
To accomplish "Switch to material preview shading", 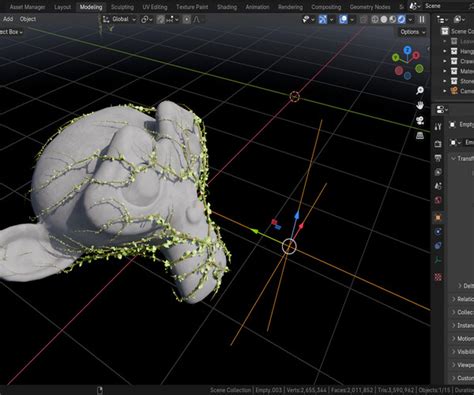I will [x=393, y=20].
